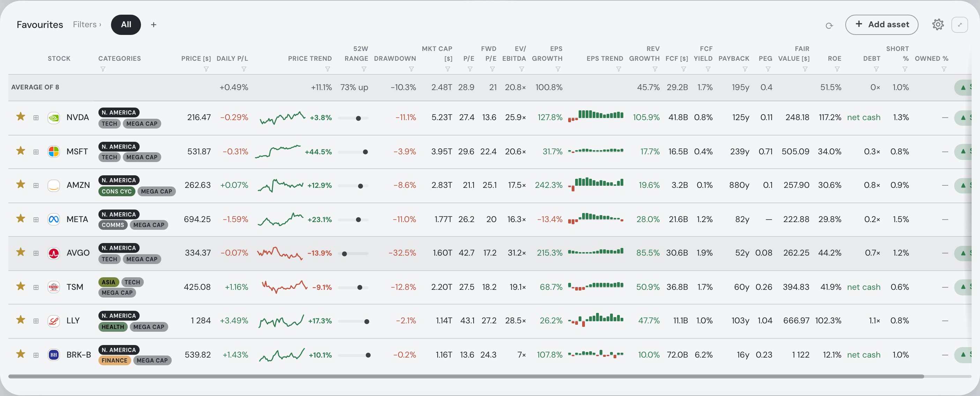This screenshot has width=980, height=396.
Task: Click the TECH category tag on NVDA
Action: click(109, 124)
